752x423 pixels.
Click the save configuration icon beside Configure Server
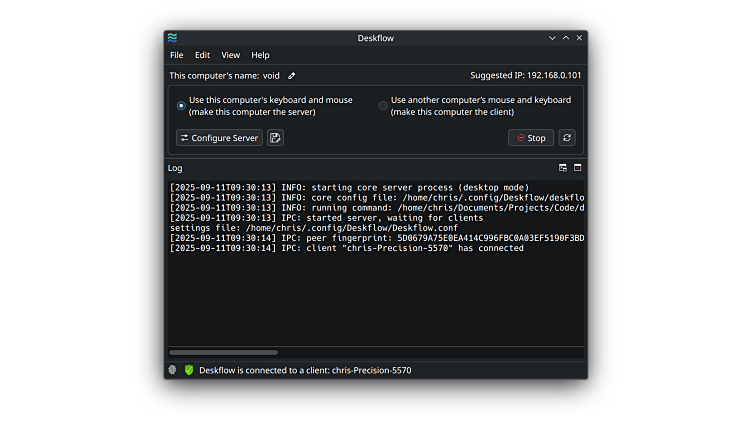(x=276, y=138)
